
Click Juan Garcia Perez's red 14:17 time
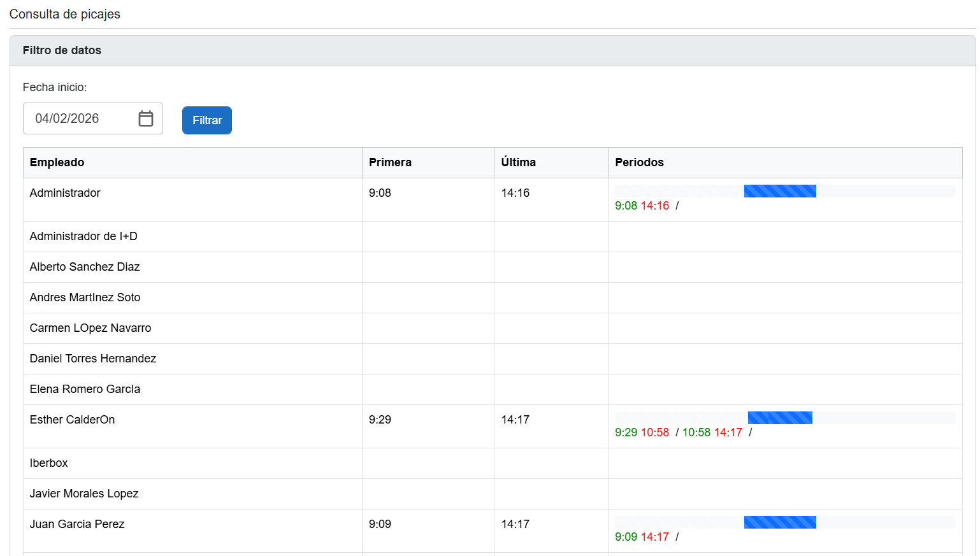[x=654, y=537]
